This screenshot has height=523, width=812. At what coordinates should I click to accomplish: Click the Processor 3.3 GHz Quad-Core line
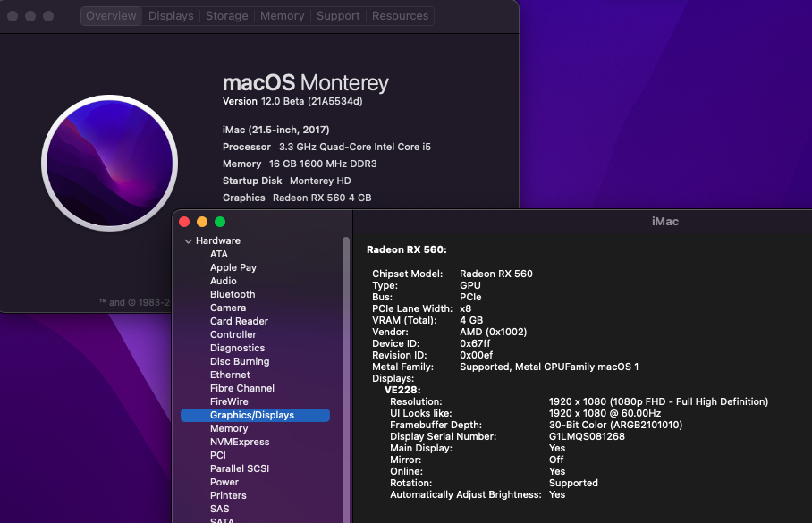pyautogui.click(x=326, y=147)
